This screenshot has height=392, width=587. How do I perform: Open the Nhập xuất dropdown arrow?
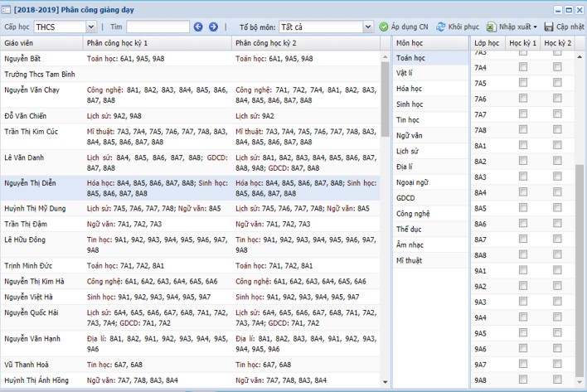(x=536, y=27)
